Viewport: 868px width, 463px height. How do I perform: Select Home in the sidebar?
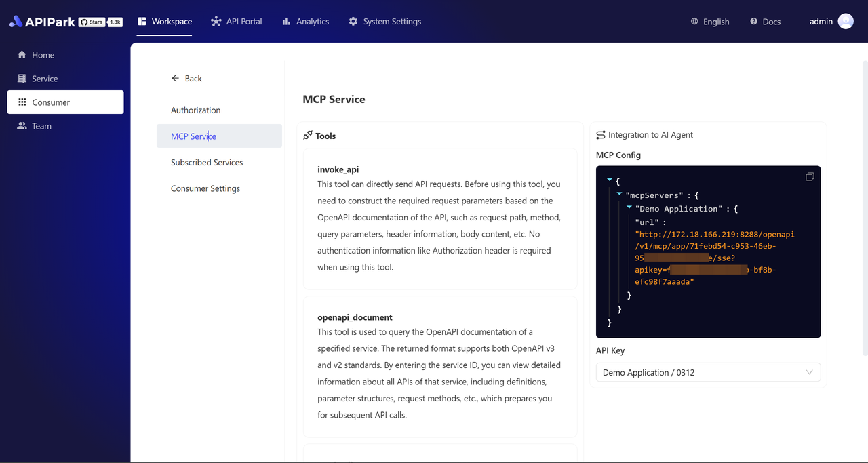65,55
